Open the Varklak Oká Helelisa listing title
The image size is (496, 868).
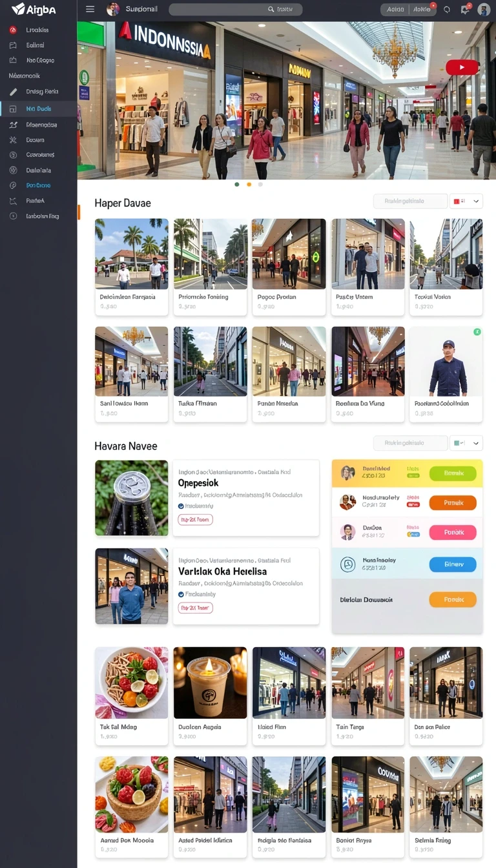tap(223, 572)
